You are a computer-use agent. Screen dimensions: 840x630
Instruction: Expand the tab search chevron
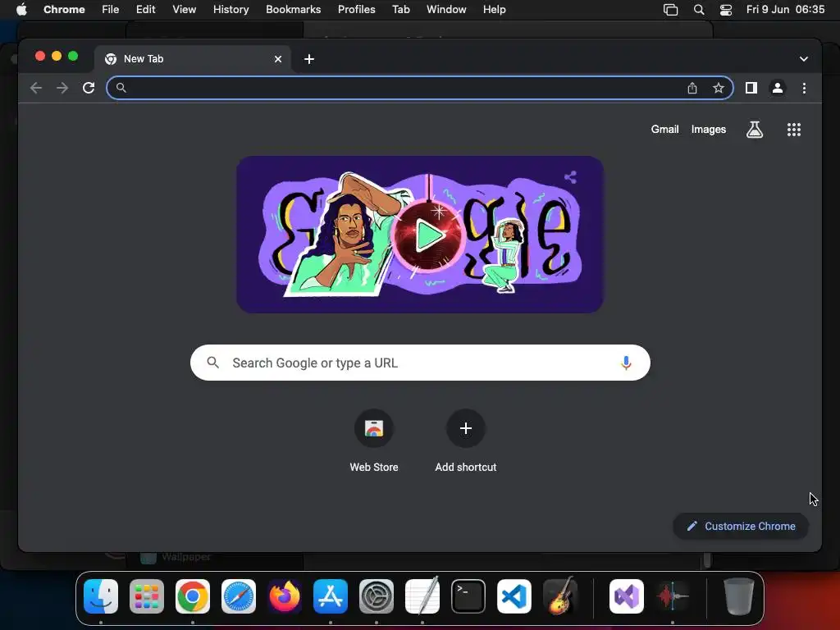click(804, 59)
